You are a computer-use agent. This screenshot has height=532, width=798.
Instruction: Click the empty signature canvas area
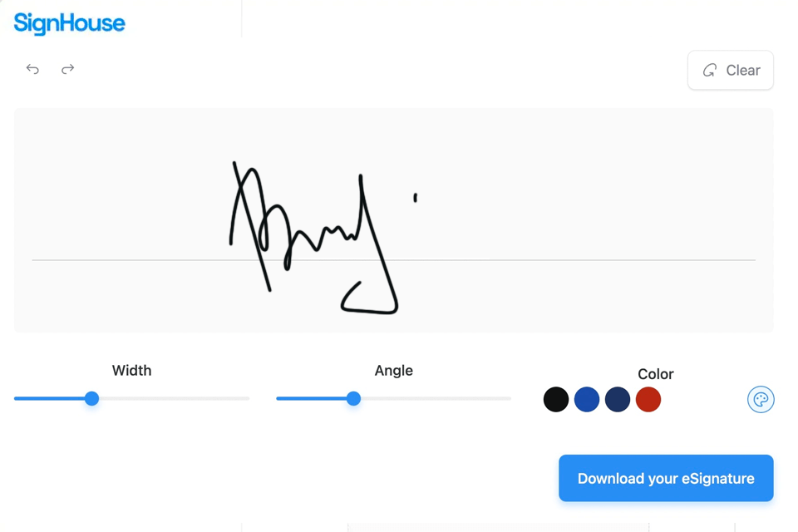coord(582,183)
